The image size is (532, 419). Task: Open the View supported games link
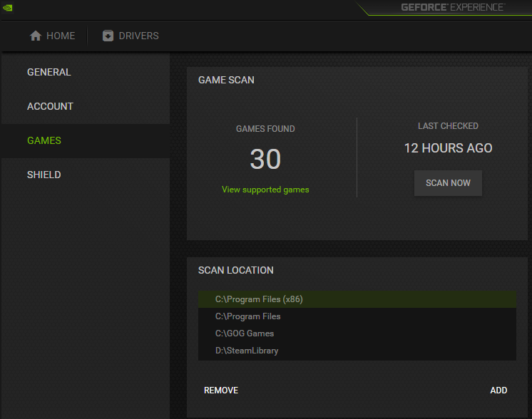[x=265, y=190]
